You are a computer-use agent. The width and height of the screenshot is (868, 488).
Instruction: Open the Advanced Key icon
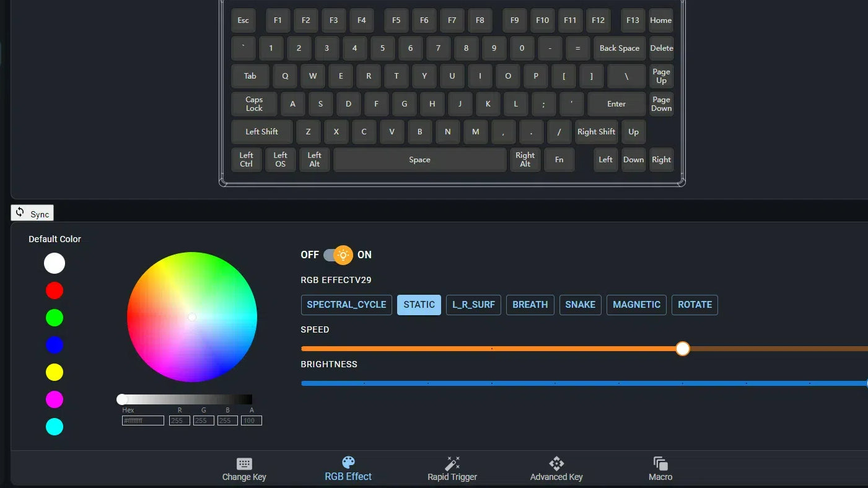[x=556, y=464]
